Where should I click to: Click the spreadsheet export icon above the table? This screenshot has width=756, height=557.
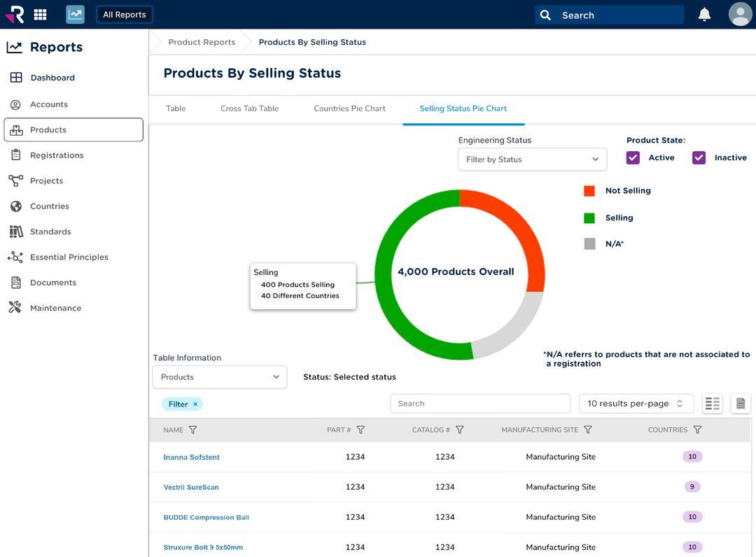[740, 403]
